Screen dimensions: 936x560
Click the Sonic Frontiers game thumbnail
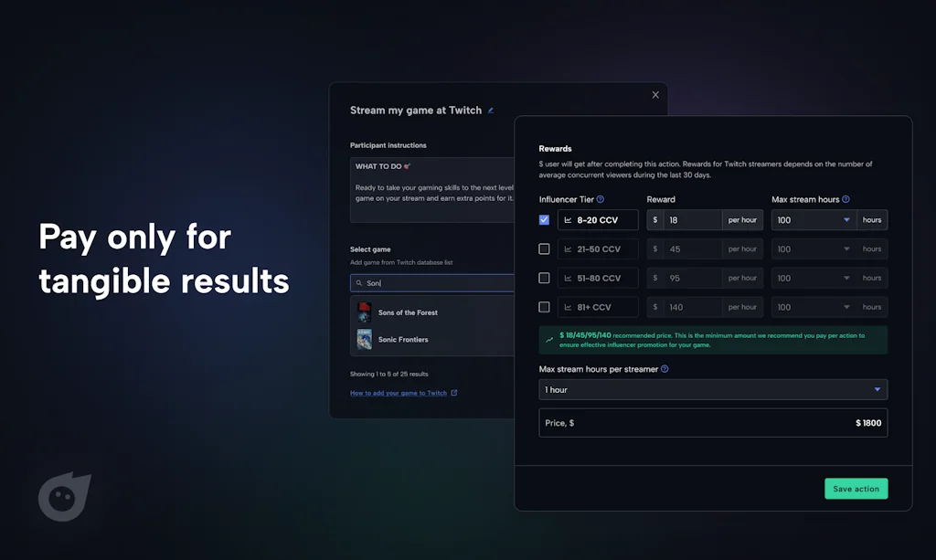pyautogui.click(x=364, y=339)
